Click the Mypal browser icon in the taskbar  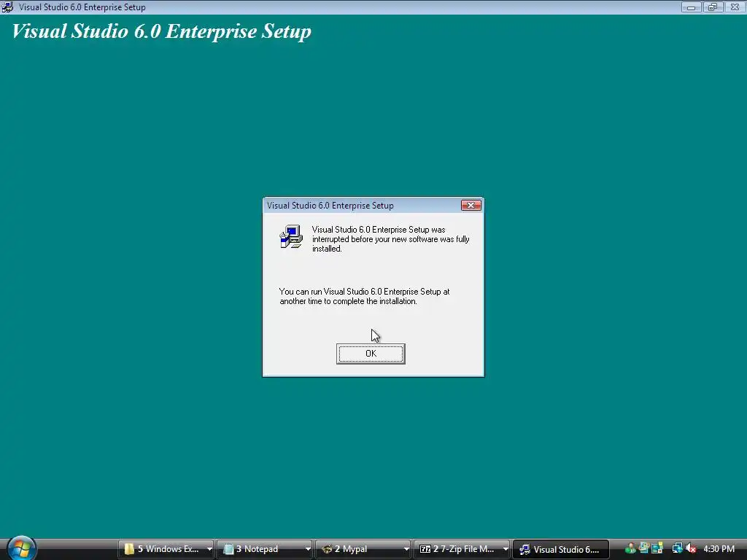click(327, 549)
